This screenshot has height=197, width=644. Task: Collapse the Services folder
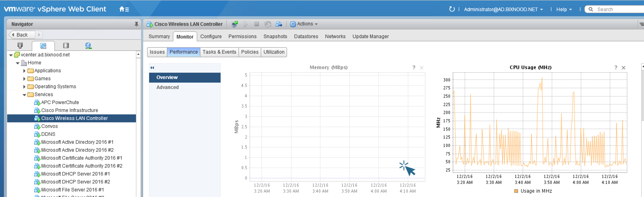coord(24,95)
